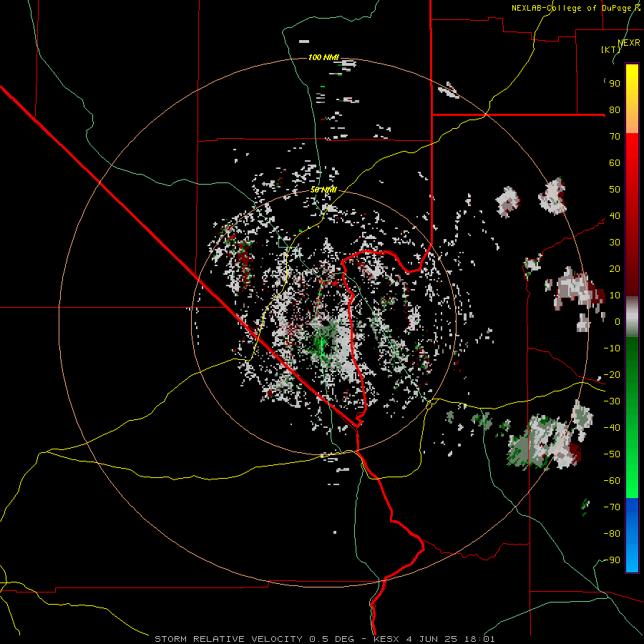Click the -80 value on velocity scale
The height and width of the screenshot is (644, 644).
612,534
